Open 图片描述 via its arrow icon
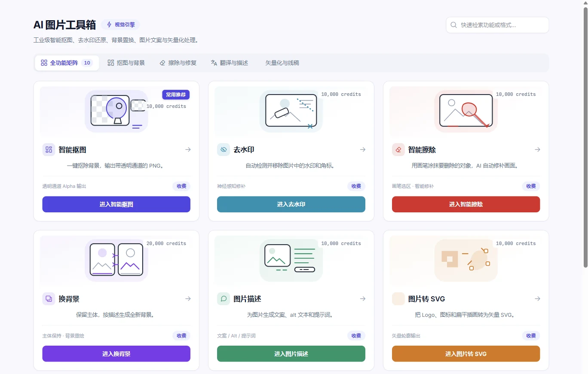This screenshot has height=374, width=588. coord(363,299)
